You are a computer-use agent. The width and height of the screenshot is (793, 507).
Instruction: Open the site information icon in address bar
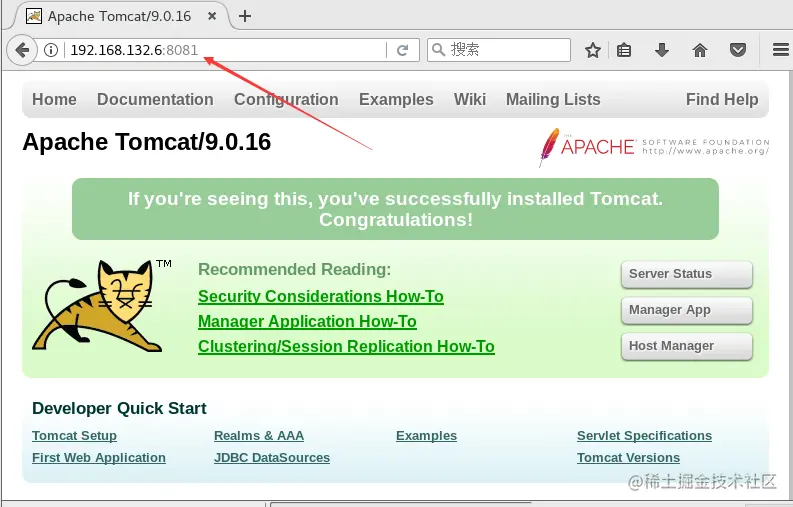point(51,50)
